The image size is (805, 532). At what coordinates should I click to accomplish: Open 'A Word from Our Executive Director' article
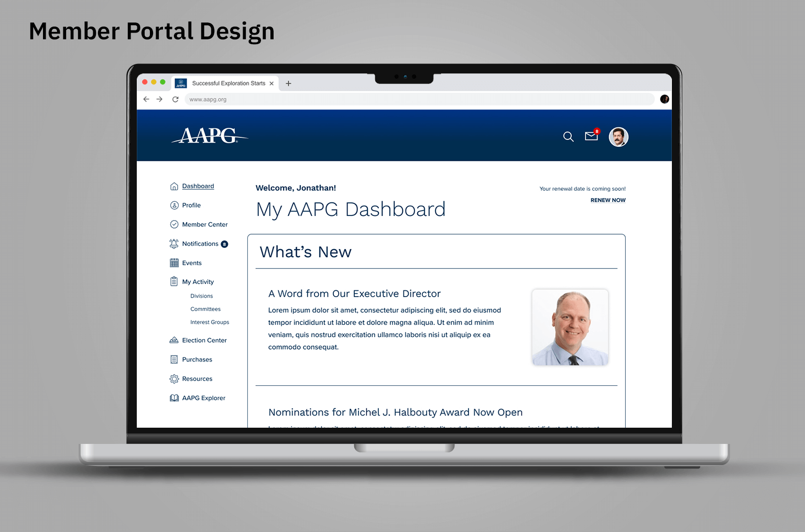point(354,294)
